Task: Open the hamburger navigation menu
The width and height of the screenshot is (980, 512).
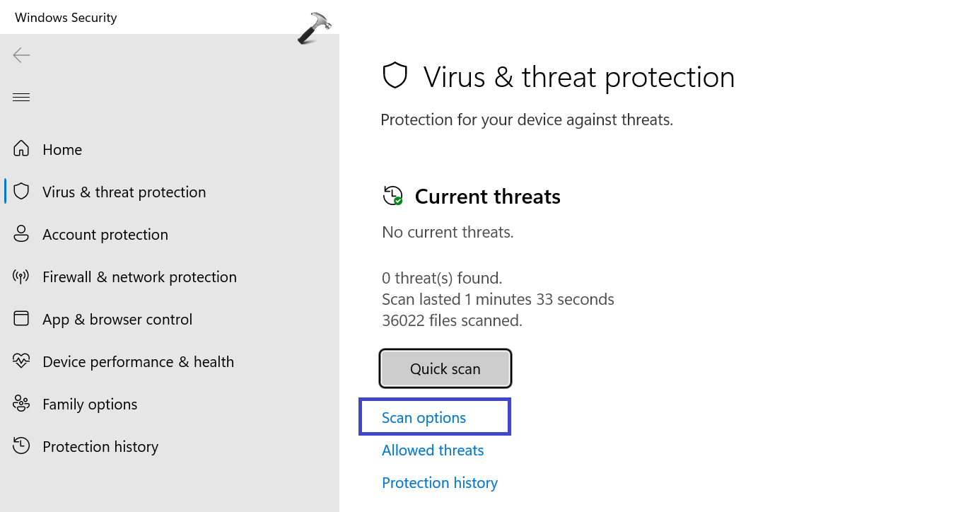Action: [21, 97]
